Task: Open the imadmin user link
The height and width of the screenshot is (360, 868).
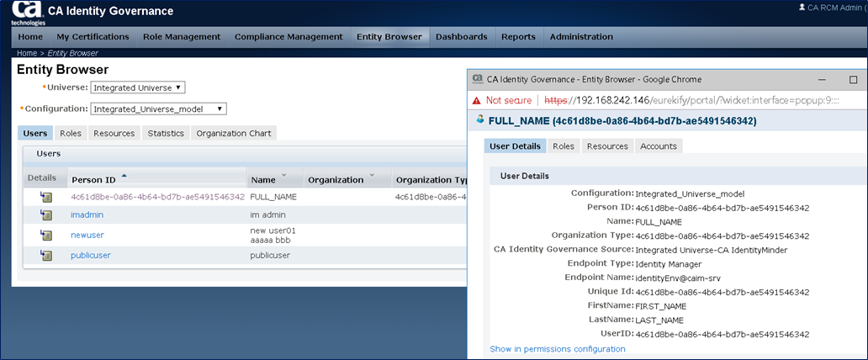Action: point(87,214)
